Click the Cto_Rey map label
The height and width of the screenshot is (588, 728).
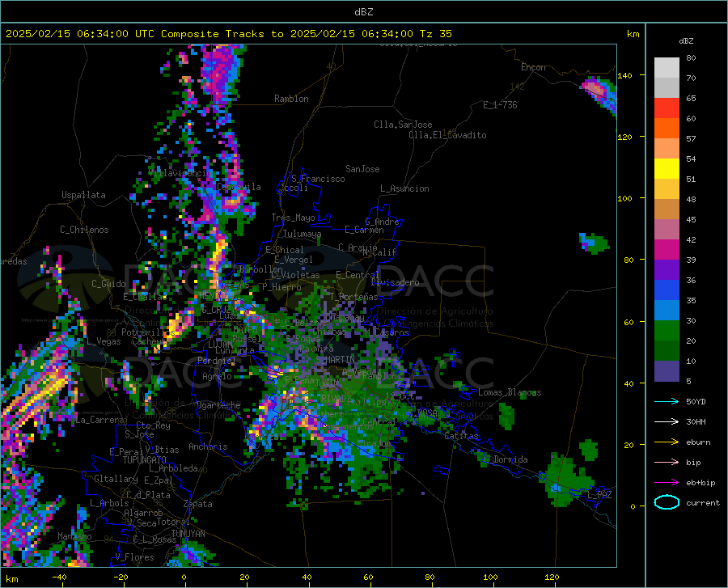(x=153, y=425)
